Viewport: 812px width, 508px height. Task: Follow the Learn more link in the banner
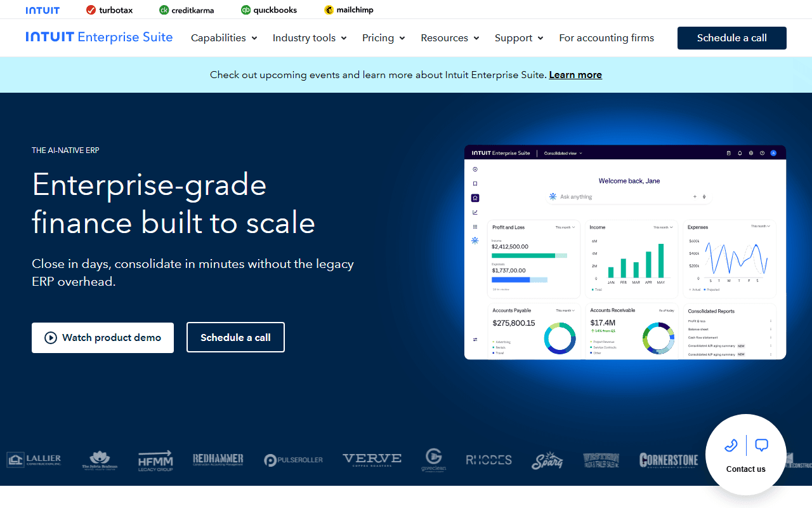click(575, 75)
